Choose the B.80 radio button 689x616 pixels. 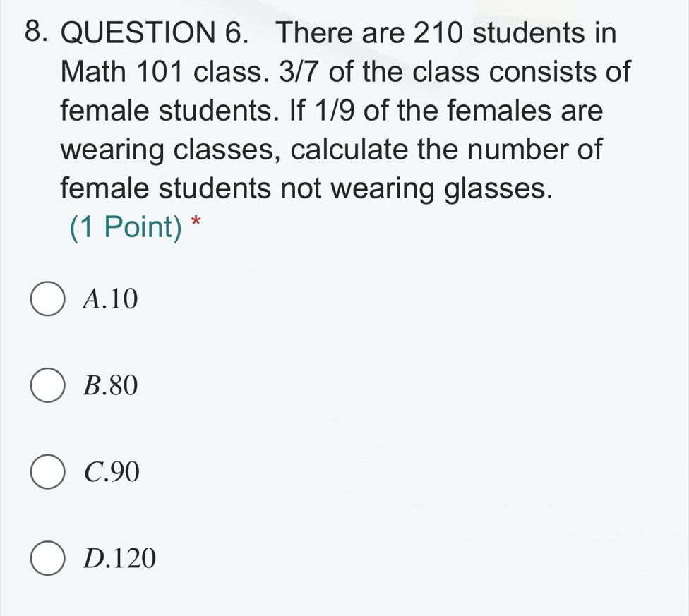point(47,386)
